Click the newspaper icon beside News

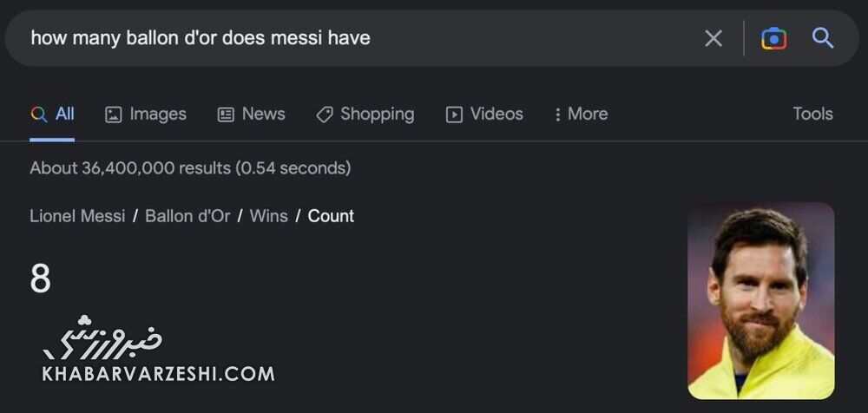pyautogui.click(x=226, y=115)
